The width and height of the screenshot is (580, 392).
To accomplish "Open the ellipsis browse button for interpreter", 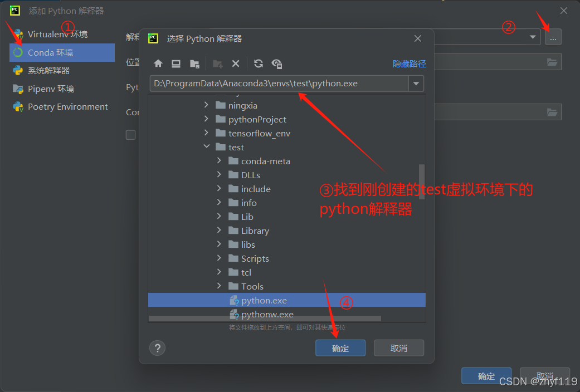I will pos(553,37).
